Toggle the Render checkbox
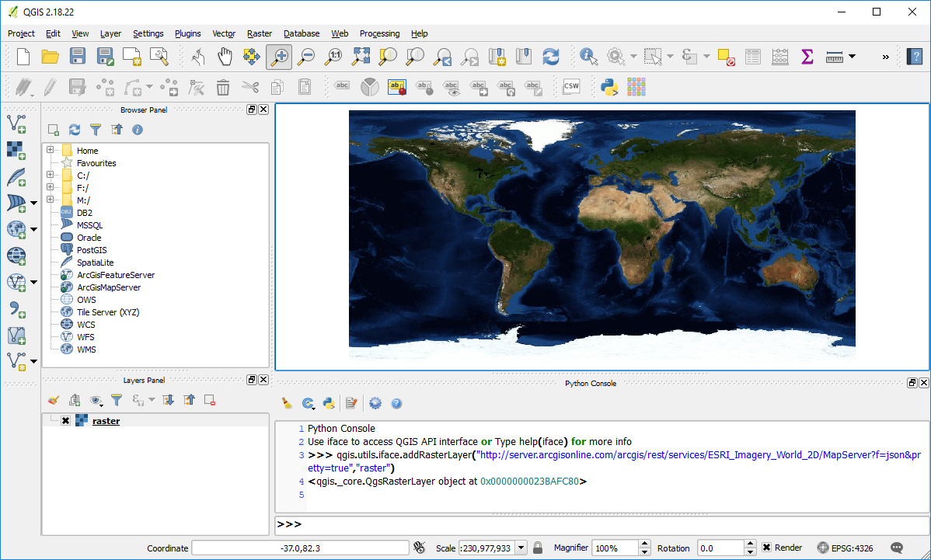931x560 pixels. (767, 548)
